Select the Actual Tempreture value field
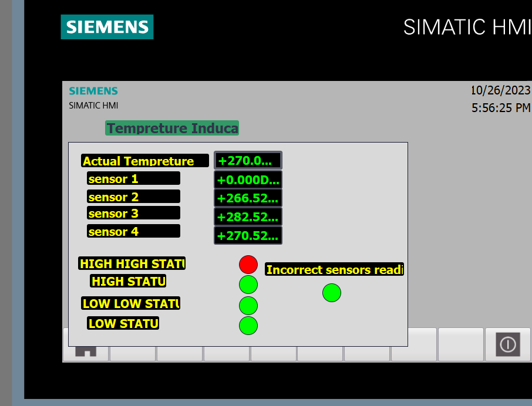 coord(248,160)
